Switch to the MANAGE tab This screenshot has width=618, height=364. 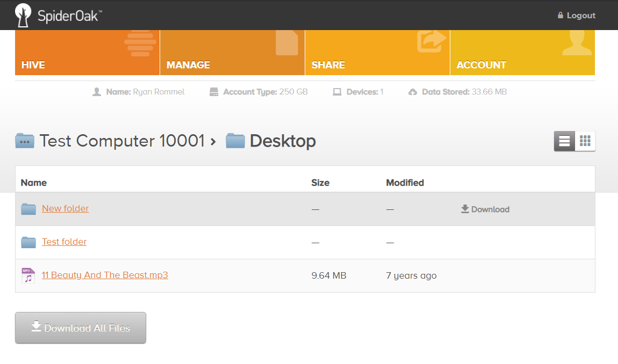pos(188,64)
